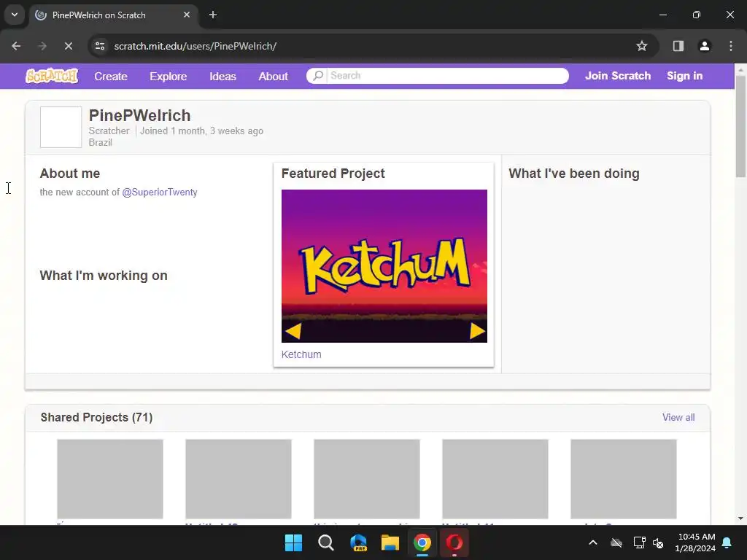Launch Microsoft Edge from taskbar
Image resolution: width=747 pixels, height=560 pixels.
pos(358,542)
